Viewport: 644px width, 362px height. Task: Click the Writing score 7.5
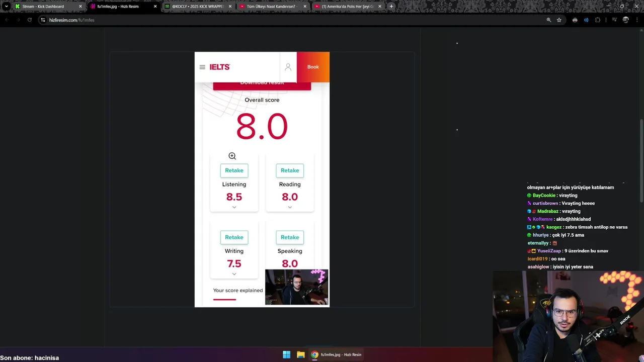(x=234, y=264)
